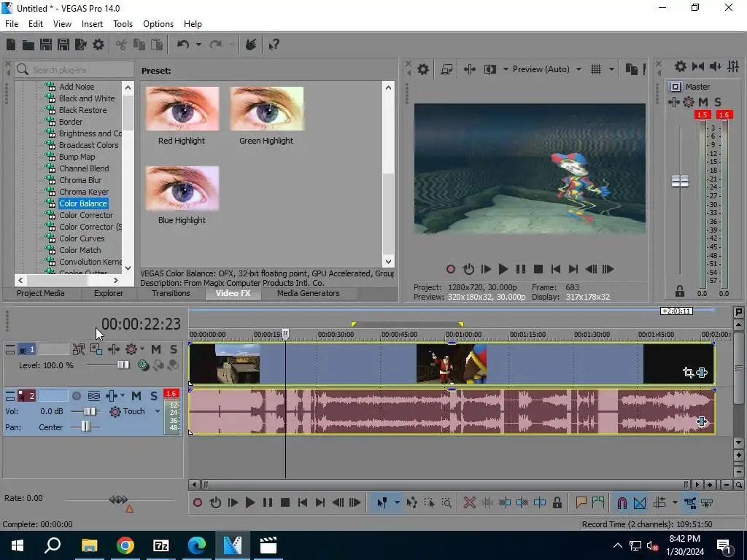Switch to the Transitions tab
Screen dimensions: 747x560
(x=171, y=293)
